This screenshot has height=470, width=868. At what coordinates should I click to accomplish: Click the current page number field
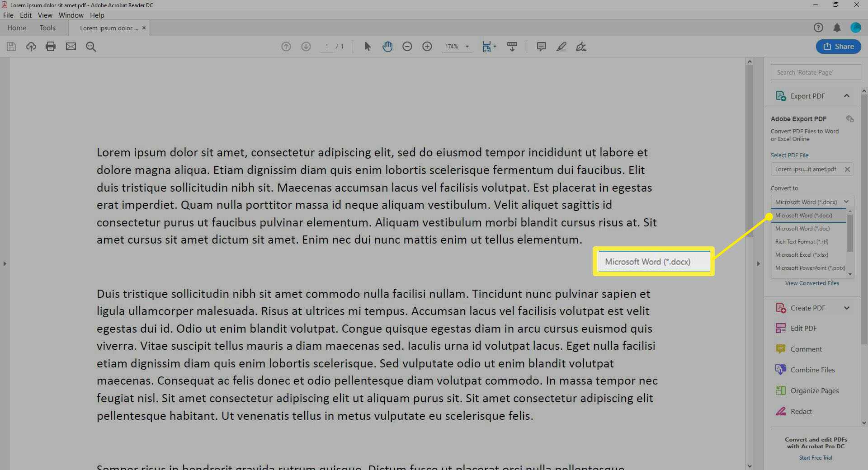tap(327, 47)
